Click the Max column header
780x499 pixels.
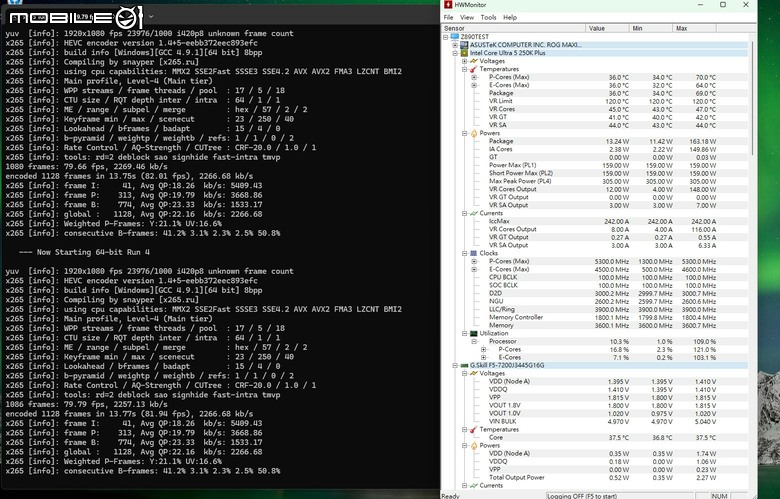click(694, 28)
